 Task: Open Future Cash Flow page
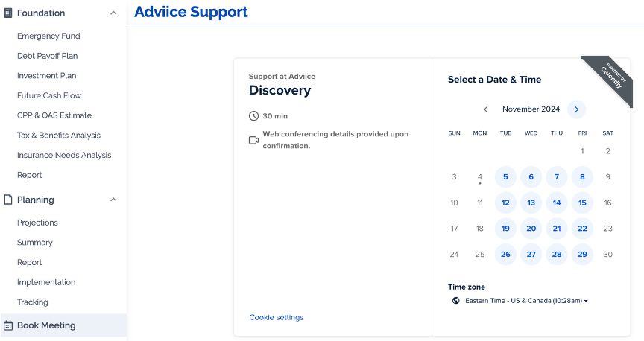coord(49,95)
